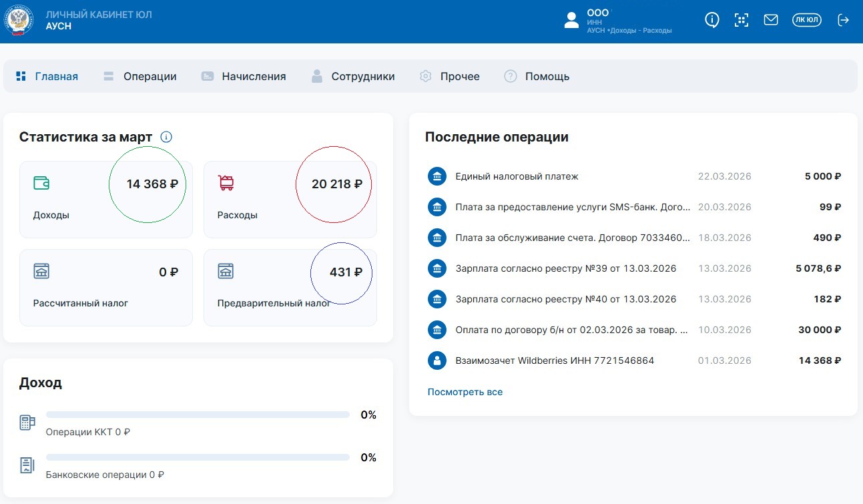Click the bank icon in Предварительный налог card

coord(226,271)
